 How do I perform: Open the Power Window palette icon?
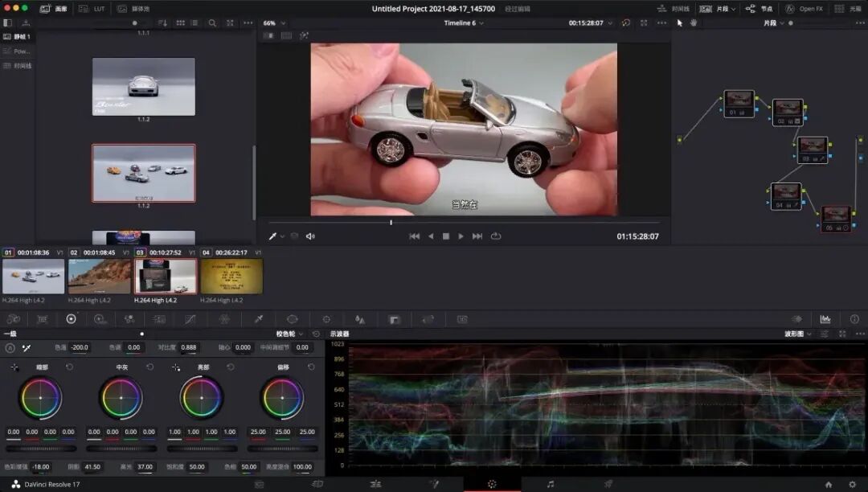(x=293, y=319)
